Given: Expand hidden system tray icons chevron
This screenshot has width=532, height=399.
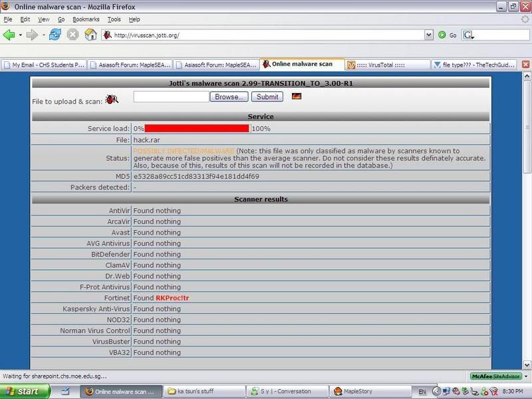Looking at the screenshot, I should 437,392.
